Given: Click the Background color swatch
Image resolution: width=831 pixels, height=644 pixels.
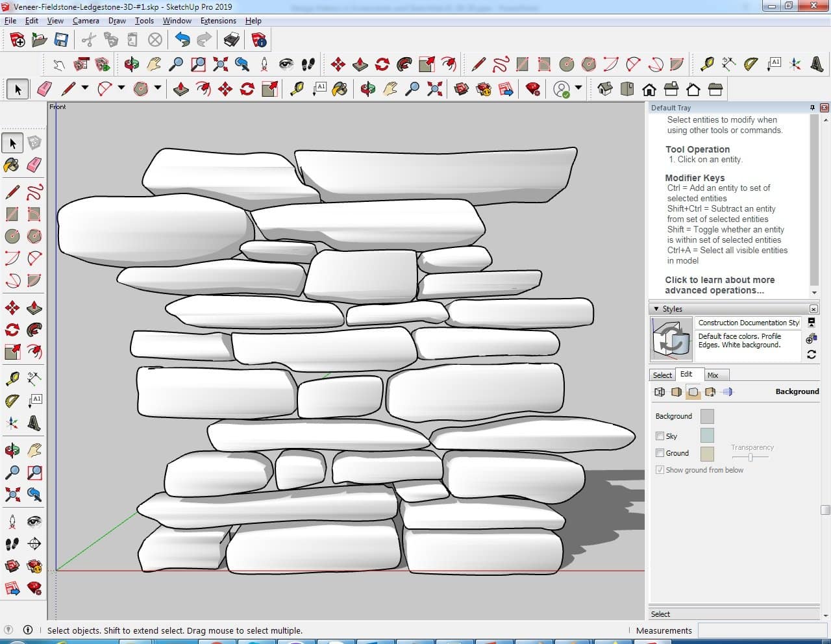Looking at the screenshot, I should 707,416.
